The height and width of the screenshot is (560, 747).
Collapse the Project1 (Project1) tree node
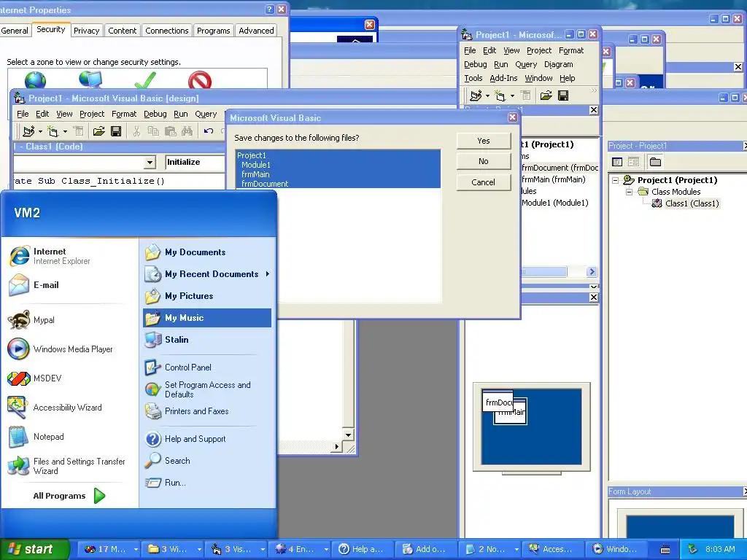pyautogui.click(x=615, y=180)
